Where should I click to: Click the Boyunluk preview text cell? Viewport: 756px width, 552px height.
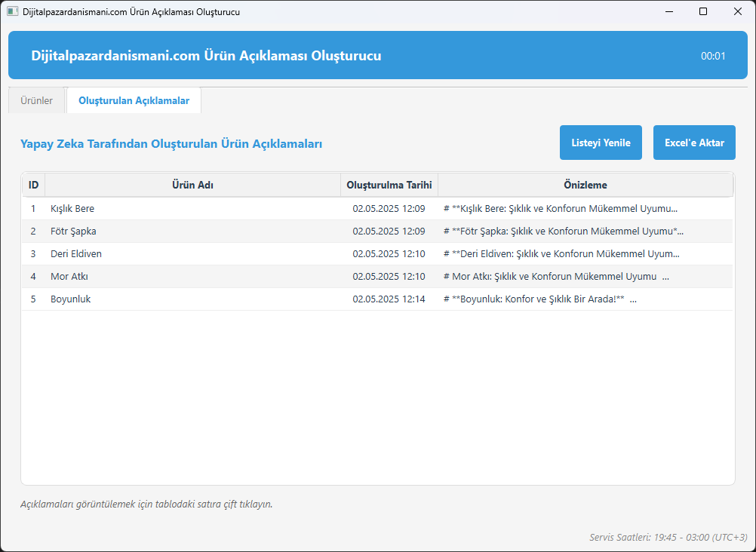click(x=585, y=299)
